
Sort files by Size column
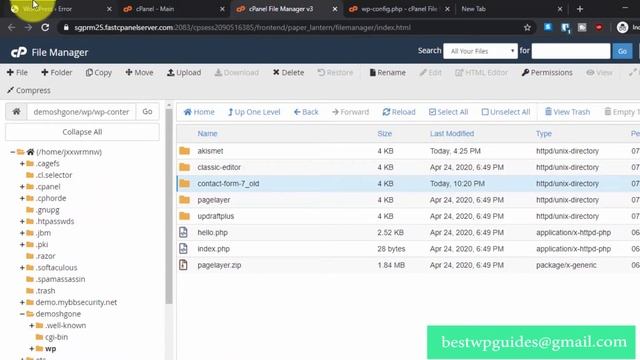(x=384, y=133)
